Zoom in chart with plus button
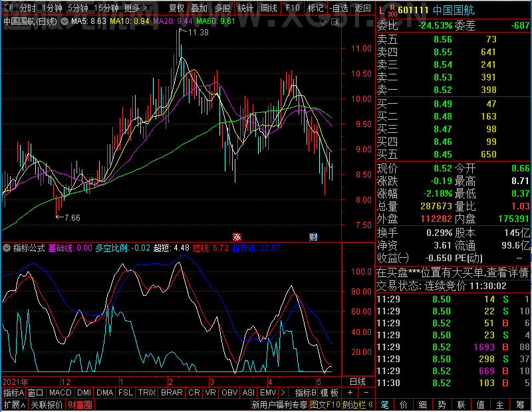 pos(350,393)
